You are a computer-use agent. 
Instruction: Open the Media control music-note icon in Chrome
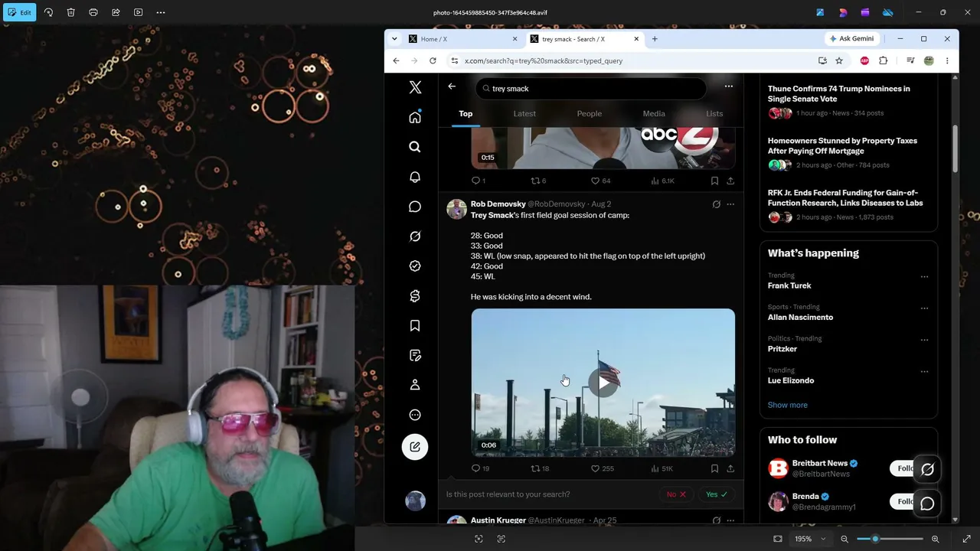(x=910, y=60)
